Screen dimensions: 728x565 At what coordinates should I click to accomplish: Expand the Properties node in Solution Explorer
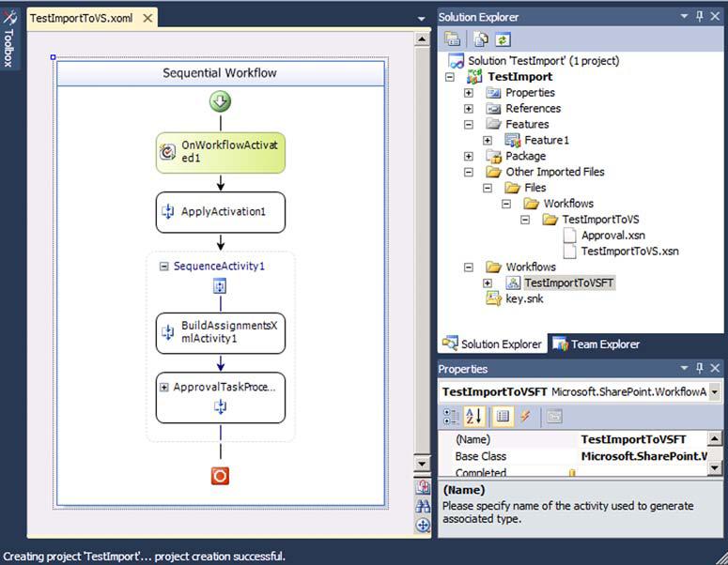[469, 93]
